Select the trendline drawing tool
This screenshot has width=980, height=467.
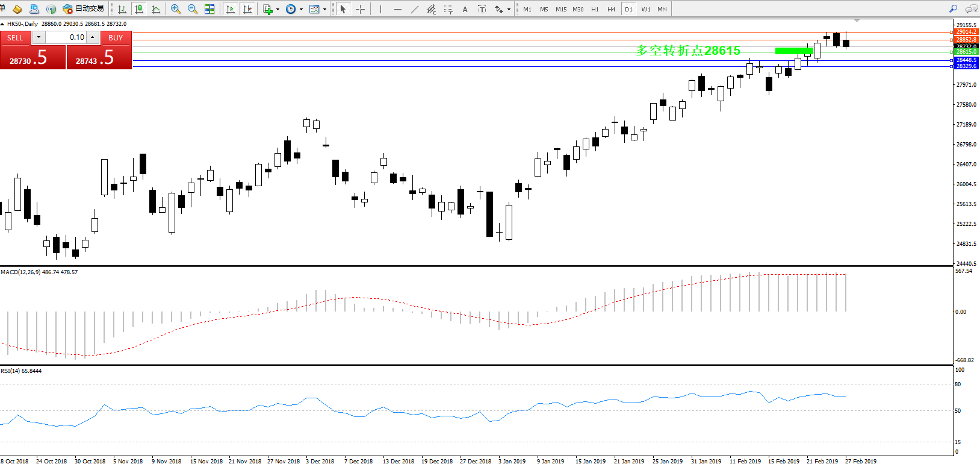click(x=415, y=9)
